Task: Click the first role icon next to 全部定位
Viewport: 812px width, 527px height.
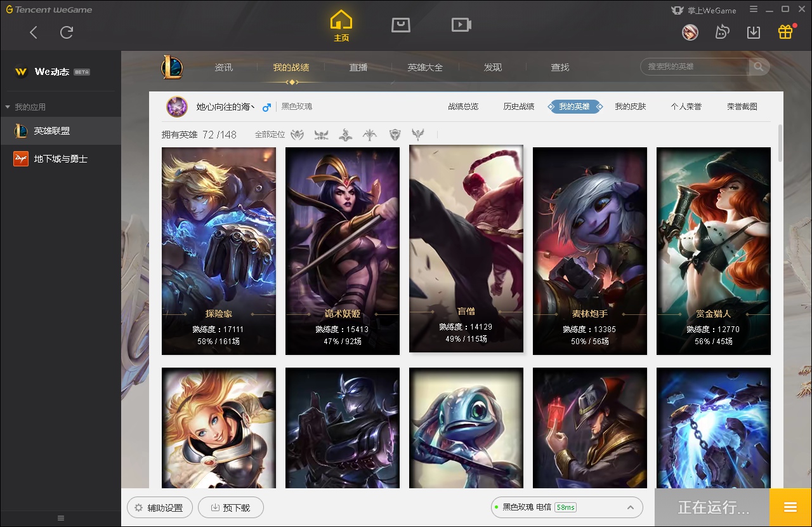Action: [x=298, y=135]
